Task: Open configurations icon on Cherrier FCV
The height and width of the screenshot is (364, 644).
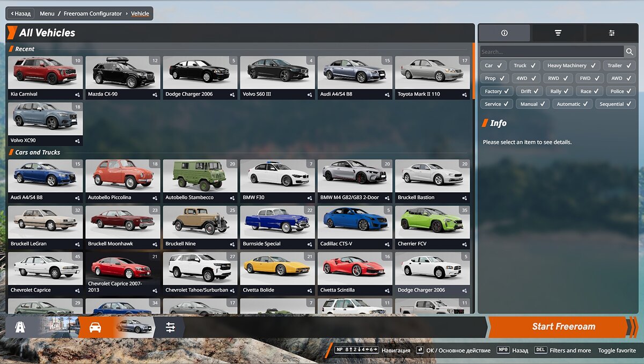Action: [465, 244]
